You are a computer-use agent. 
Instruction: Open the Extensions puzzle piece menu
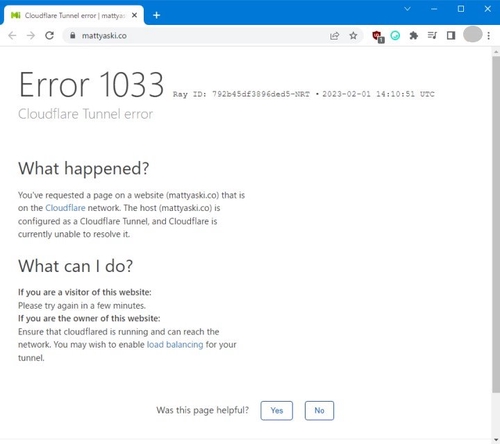414,35
